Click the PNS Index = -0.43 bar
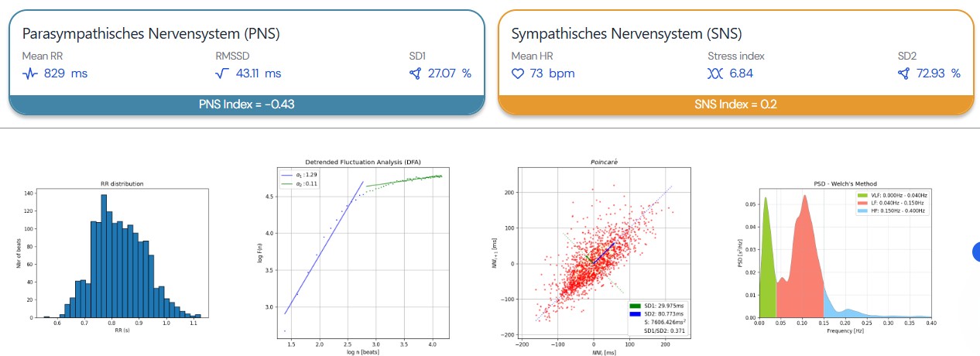980x356 pixels. (246, 104)
